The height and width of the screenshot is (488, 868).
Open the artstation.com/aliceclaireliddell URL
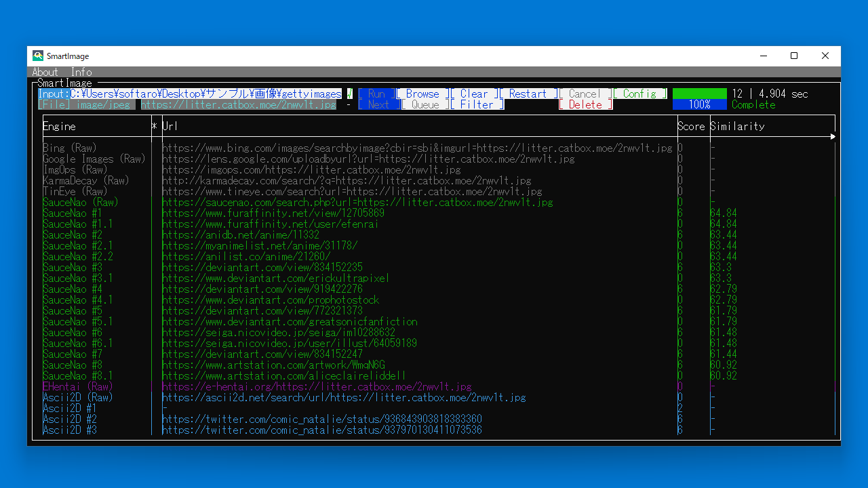pos(284,375)
